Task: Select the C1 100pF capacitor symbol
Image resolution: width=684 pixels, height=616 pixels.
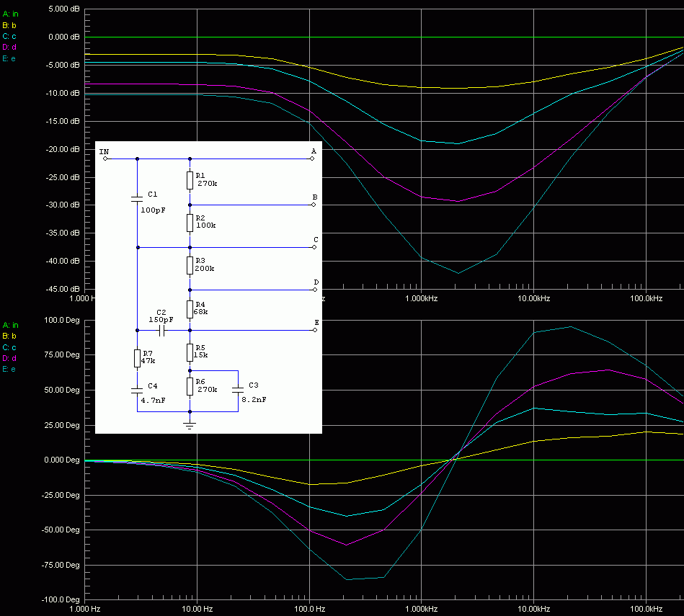Action: pos(137,199)
